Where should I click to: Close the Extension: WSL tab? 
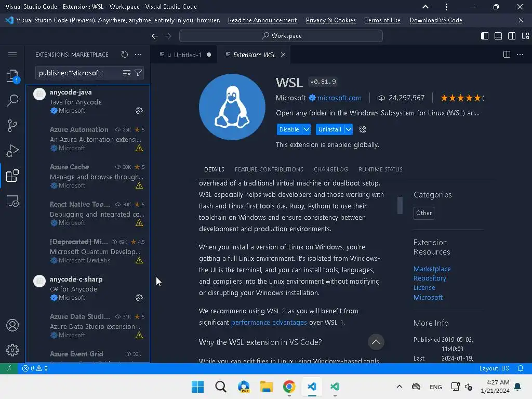pos(283,55)
